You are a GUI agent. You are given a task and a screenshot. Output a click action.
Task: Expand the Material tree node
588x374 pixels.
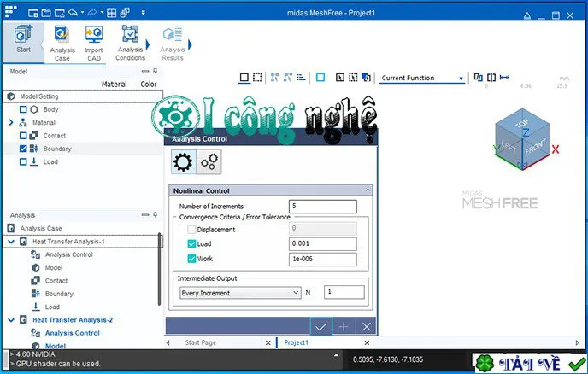(x=11, y=122)
